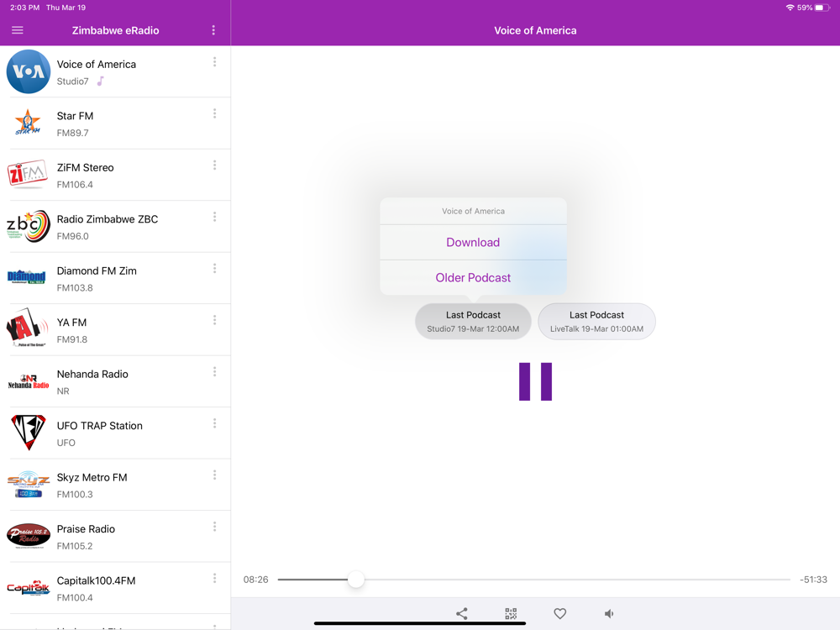Select Nehanda Radio station name

(x=92, y=374)
